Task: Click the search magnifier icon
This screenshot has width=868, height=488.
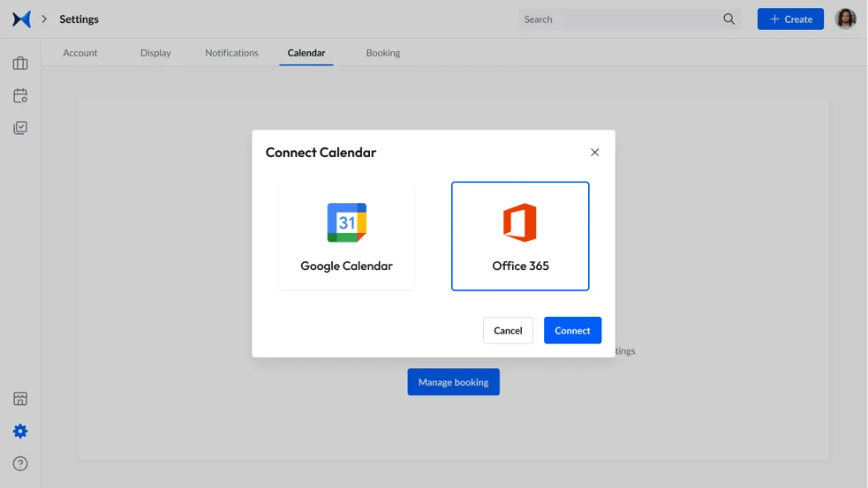Action: tap(729, 19)
